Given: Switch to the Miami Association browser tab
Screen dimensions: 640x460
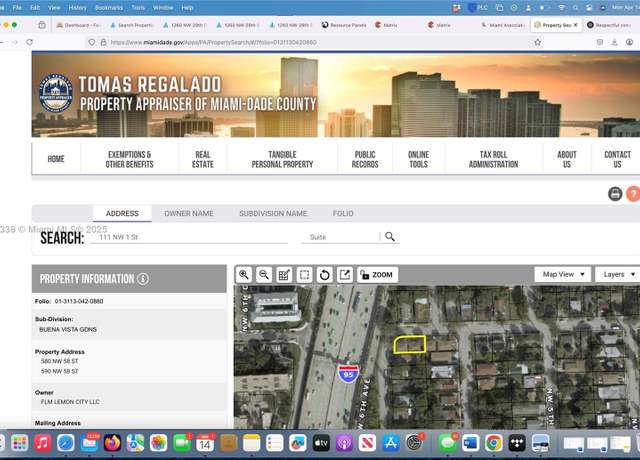Looking at the screenshot, I should tap(503, 25).
